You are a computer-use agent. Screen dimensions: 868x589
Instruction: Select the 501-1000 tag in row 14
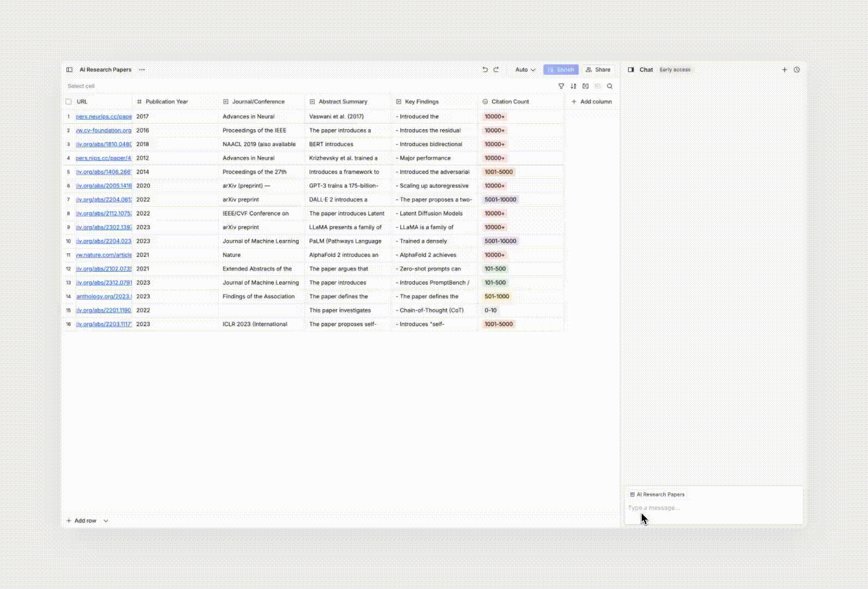497,297
